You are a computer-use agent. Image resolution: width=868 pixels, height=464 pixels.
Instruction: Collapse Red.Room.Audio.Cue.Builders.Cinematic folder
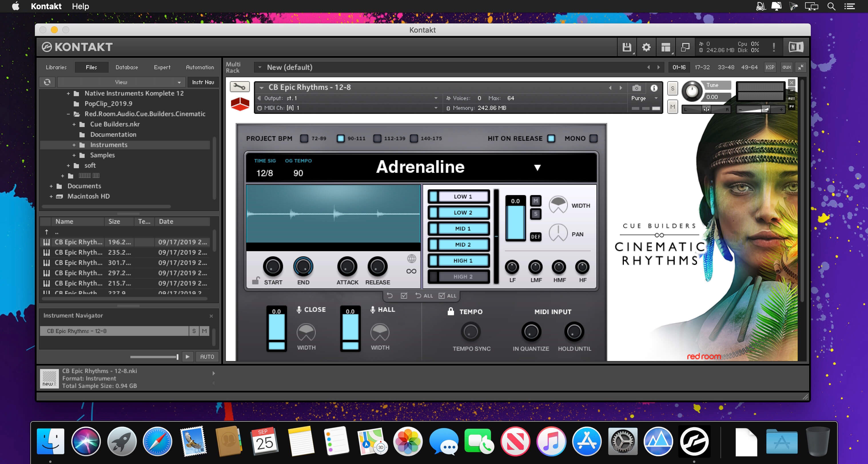click(68, 114)
